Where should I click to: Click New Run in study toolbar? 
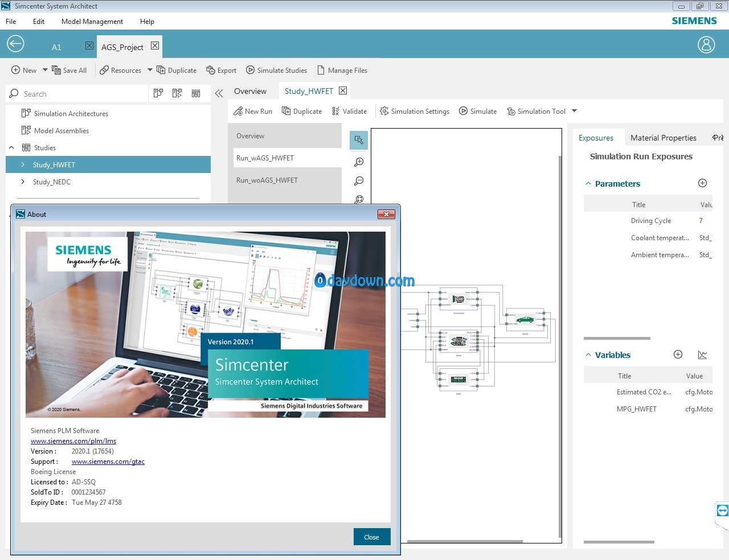[x=253, y=111]
